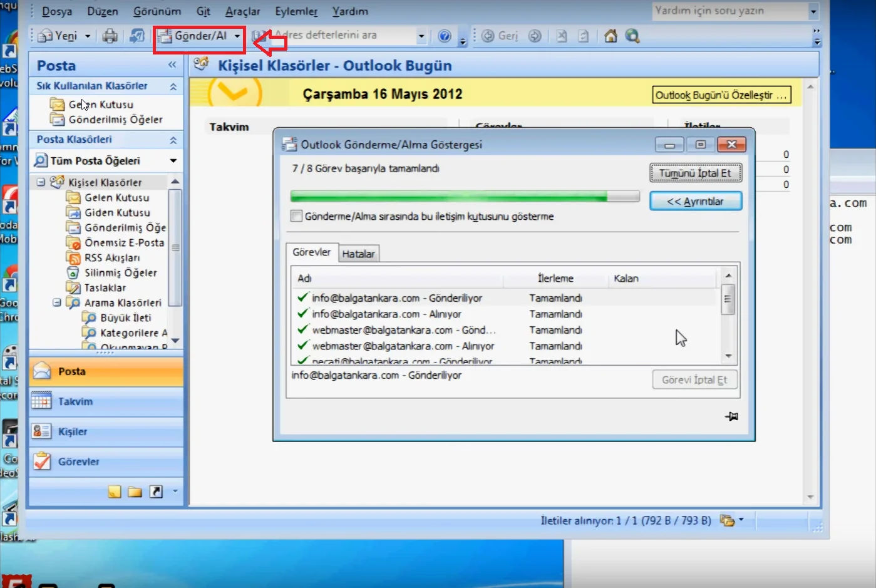
Task: Switch to the Hatalar tab
Action: pyautogui.click(x=358, y=254)
